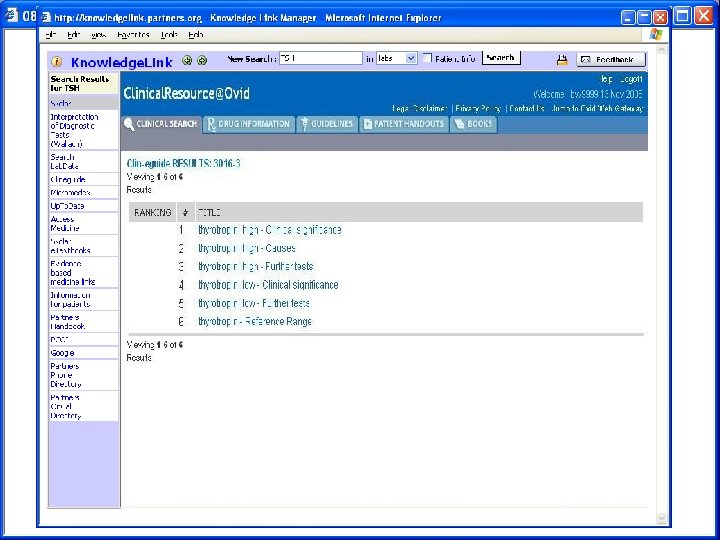Open Thyrotropin low - Further tests result
The width and height of the screenshot is (720, 540).
254,303
